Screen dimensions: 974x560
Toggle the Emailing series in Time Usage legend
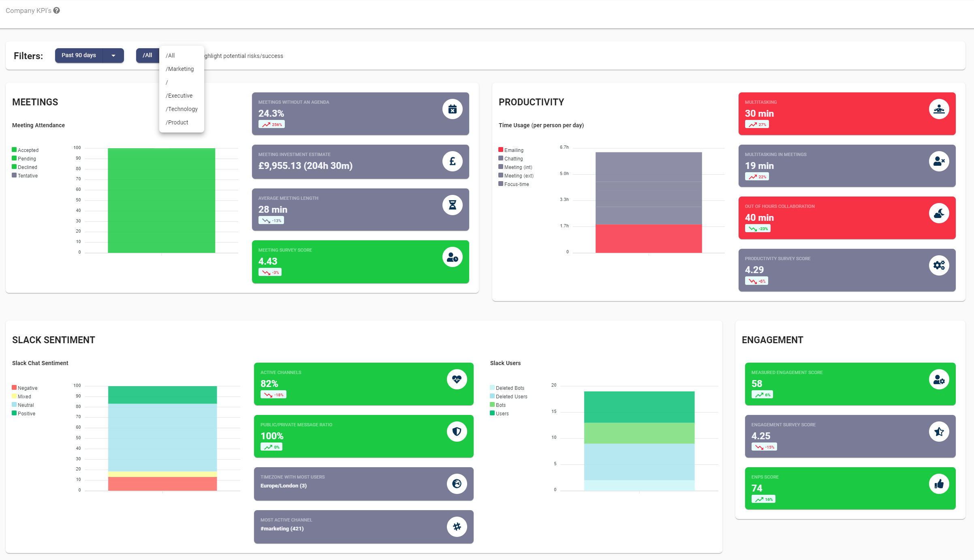tap(511, 150)
